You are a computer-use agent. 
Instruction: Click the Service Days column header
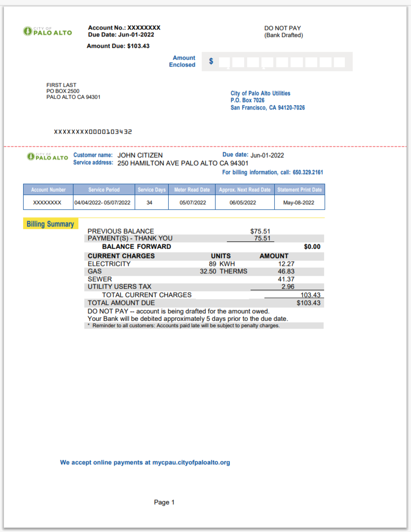[151, 190]
